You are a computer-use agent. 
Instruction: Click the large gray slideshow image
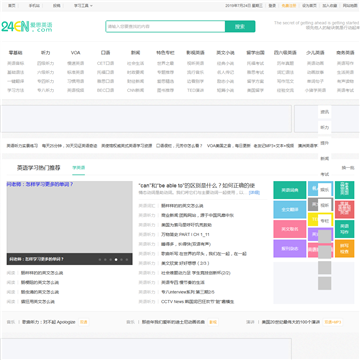69,217
